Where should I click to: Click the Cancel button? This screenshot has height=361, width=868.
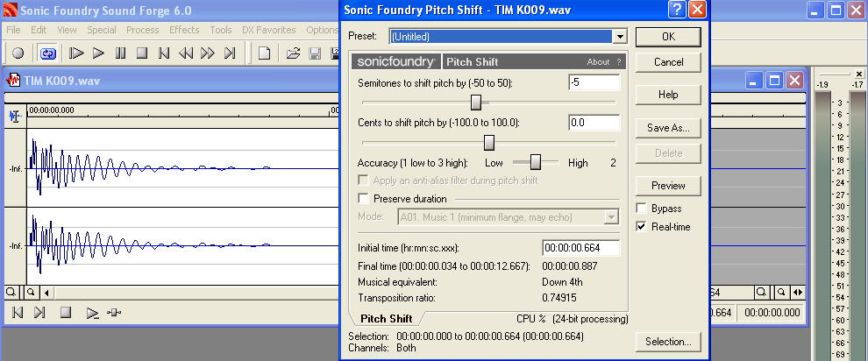coord(668,62)
